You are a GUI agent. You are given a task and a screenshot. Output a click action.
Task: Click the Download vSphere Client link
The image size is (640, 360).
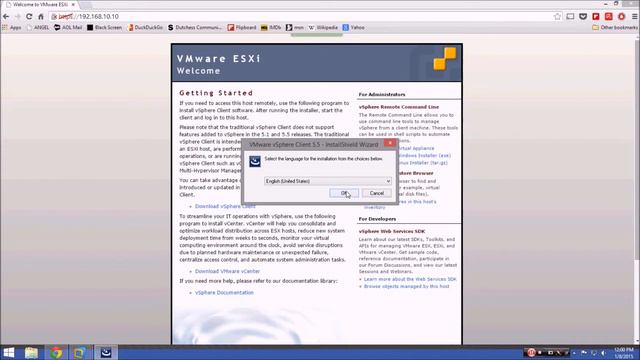coord(225,206)
